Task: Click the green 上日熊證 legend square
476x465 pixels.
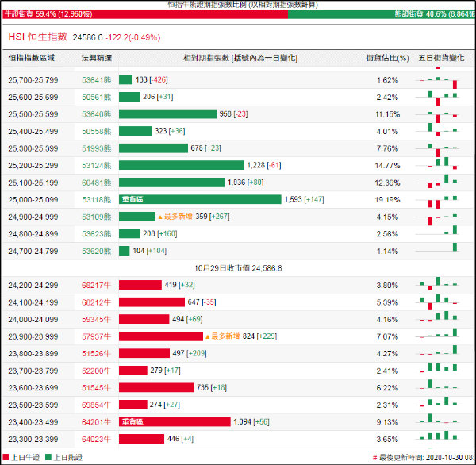Action: tap(48, 457)
